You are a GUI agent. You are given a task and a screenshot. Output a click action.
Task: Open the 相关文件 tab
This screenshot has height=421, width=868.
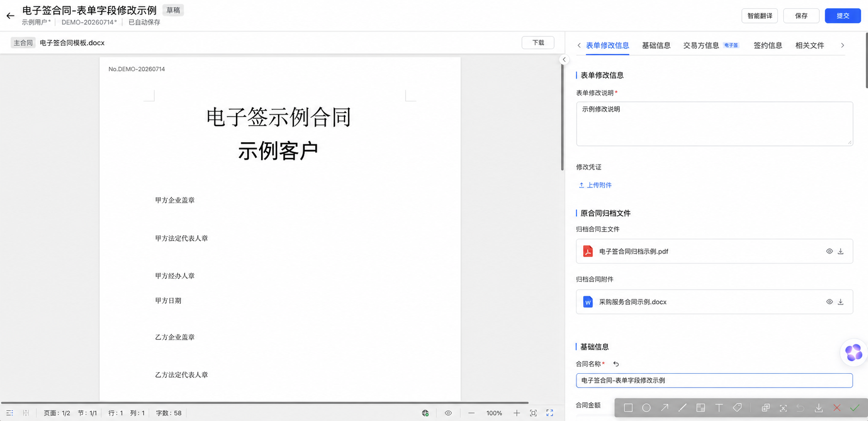click(809, 45)
